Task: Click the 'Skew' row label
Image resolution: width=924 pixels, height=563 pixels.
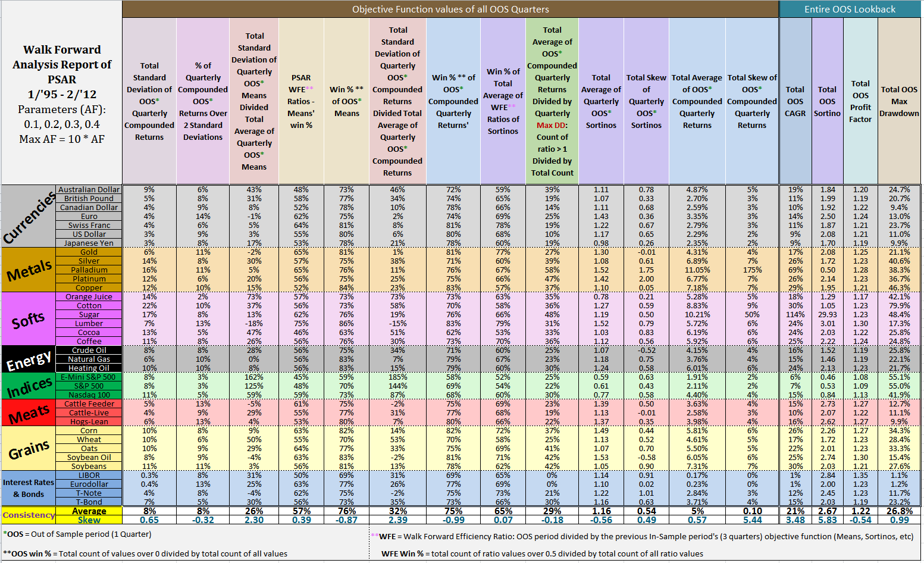Action: coord(89,520)
